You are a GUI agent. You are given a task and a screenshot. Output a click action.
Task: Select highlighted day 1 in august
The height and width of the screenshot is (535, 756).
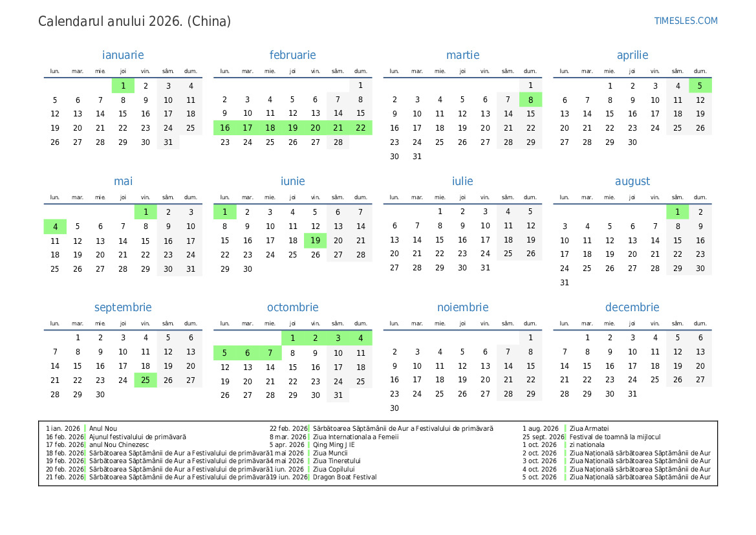click(677, 212)
